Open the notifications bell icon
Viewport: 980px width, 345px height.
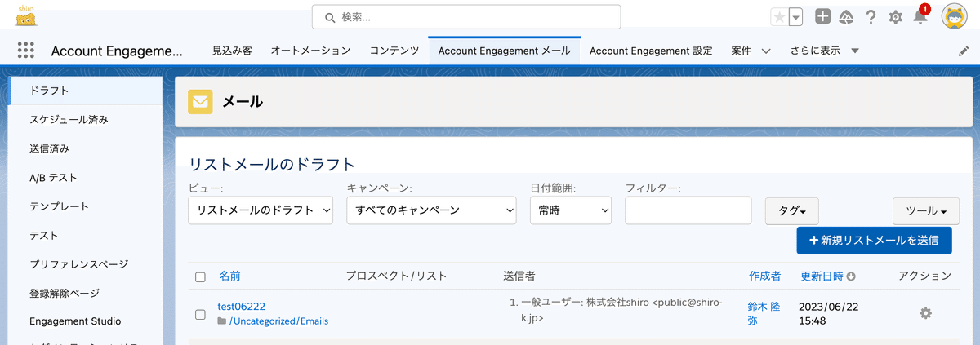(920, 17)
